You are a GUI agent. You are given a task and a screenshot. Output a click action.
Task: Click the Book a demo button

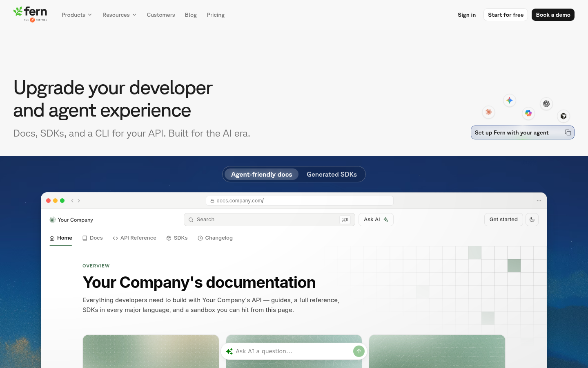[553, 15]
